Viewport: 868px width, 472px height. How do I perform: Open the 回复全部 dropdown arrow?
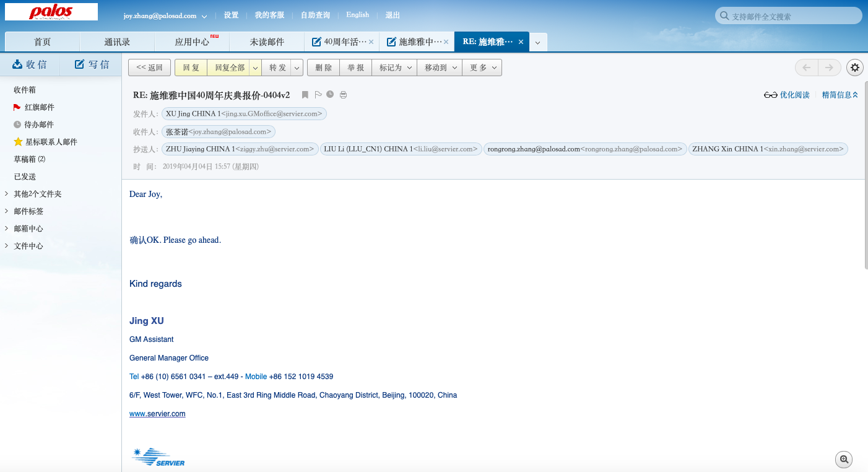[255, 68]
